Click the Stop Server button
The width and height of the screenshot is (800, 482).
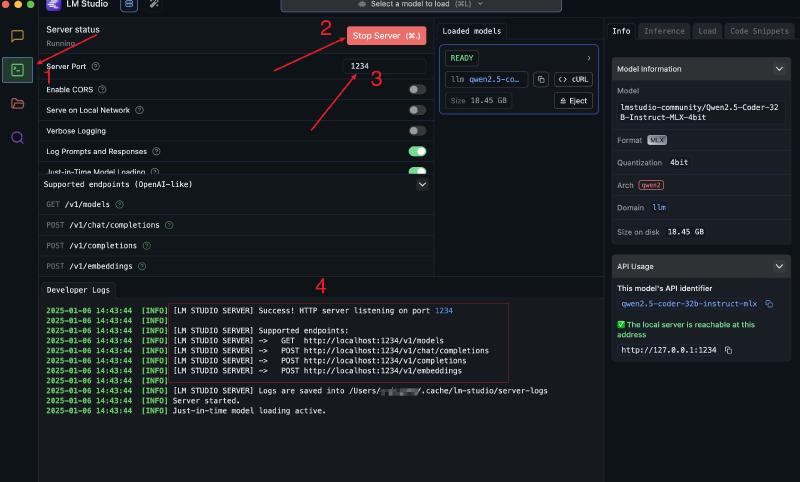point(386,36)
